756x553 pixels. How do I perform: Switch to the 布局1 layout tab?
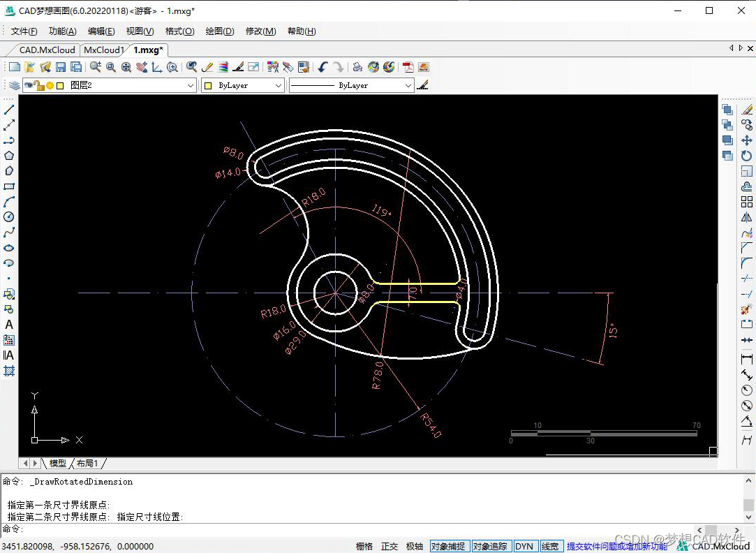(87, 464)
